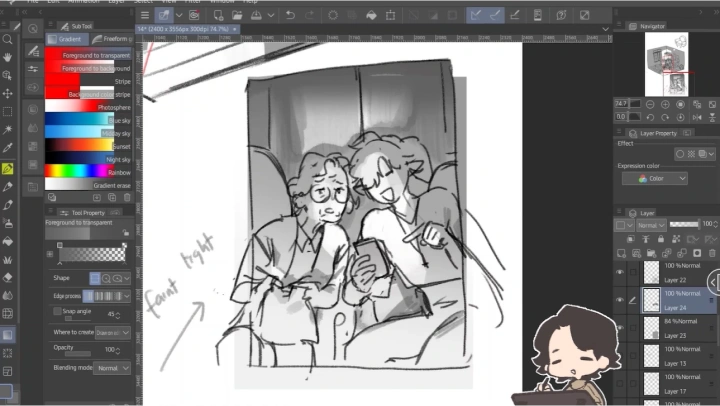This screenshot has height=406, width=720.
Task: Select the Frame border tool
Action: pyautogui.click(x=7, y=371)
